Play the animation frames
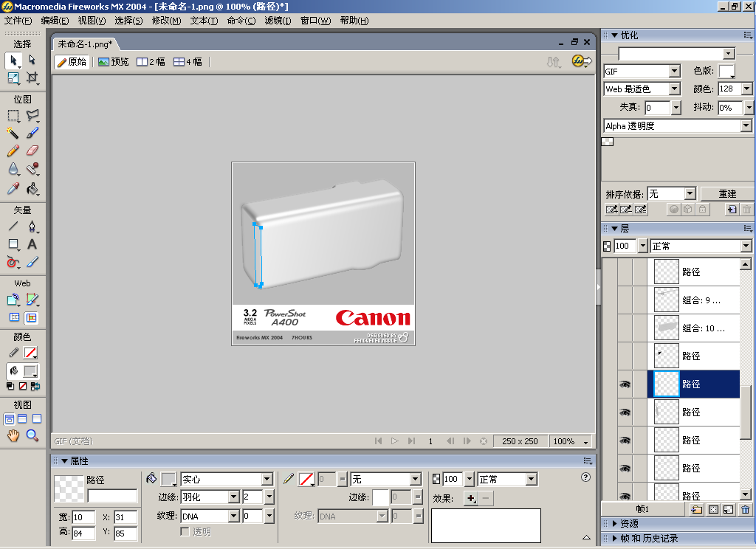756x549 pixels. 395,441
